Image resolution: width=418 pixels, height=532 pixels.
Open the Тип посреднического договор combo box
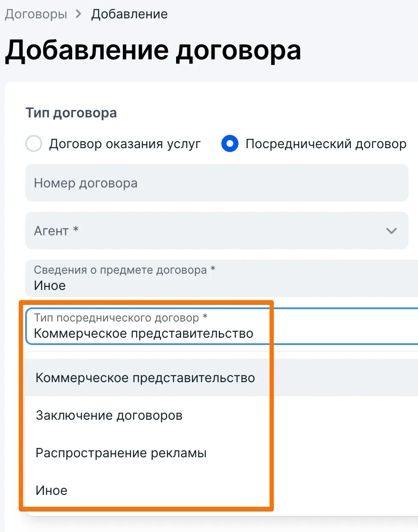click(221, 326)
